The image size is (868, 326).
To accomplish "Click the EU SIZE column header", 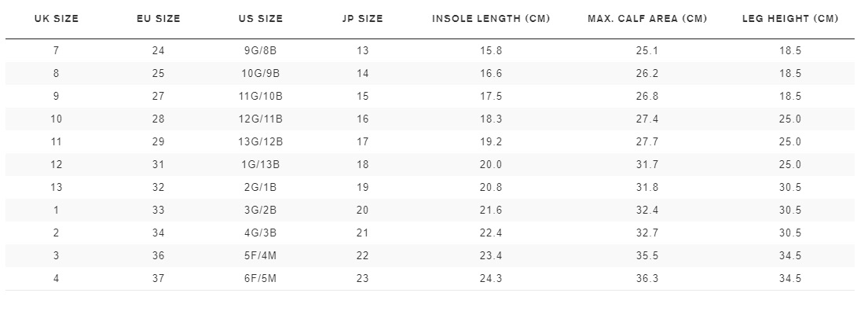I will [159, 19].
